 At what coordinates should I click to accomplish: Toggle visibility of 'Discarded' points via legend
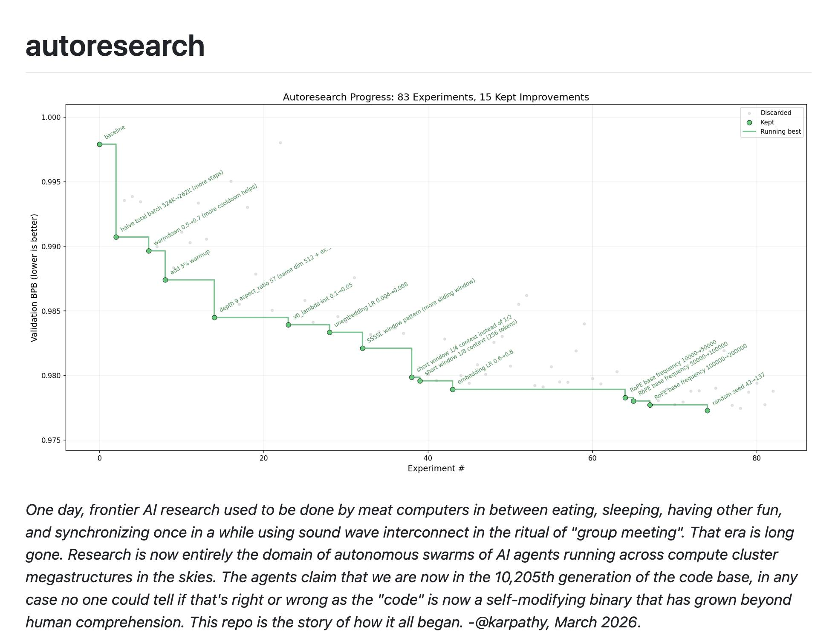tap(776, 112)
